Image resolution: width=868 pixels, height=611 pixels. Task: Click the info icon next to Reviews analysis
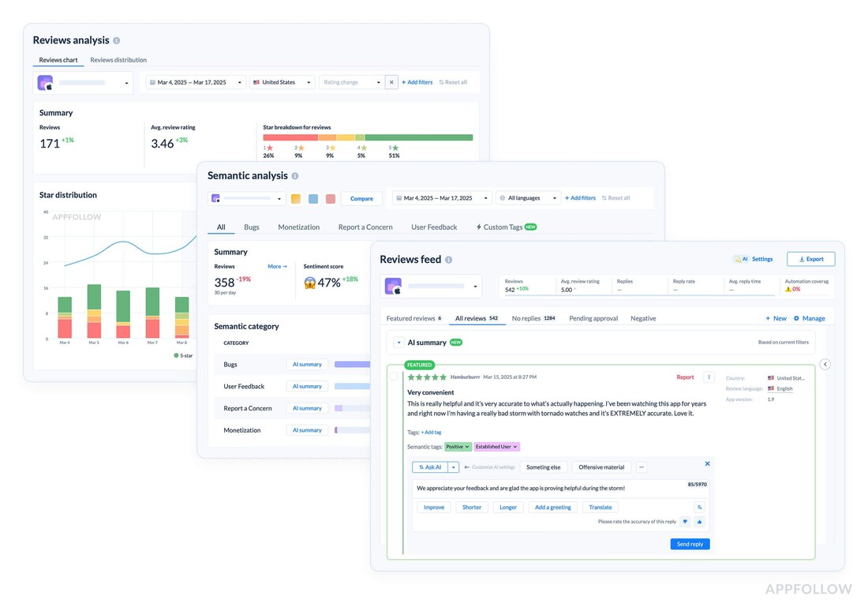tap(116, 40)
